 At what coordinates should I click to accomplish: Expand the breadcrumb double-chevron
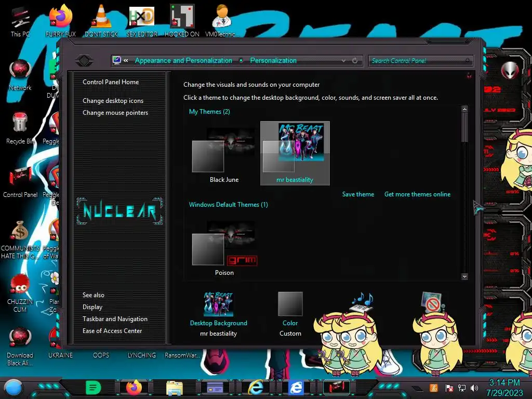tap(126, 60)
